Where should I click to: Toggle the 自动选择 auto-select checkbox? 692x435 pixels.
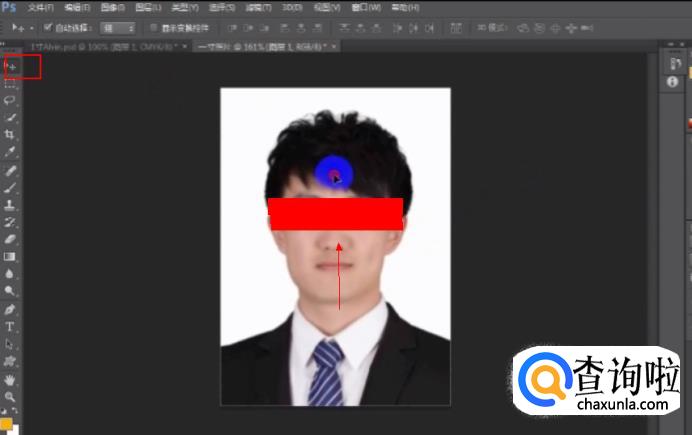48,27
